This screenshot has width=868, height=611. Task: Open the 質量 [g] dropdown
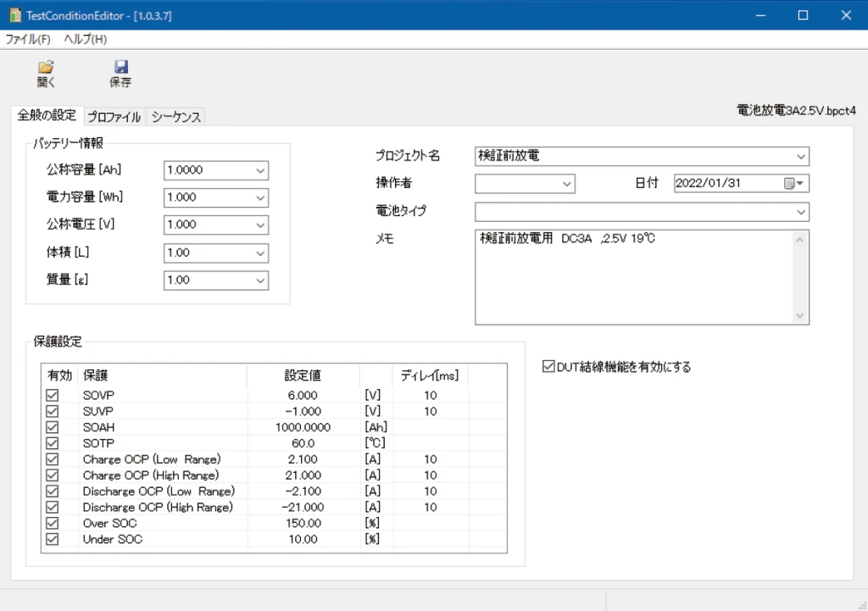[x=259, y=280]
